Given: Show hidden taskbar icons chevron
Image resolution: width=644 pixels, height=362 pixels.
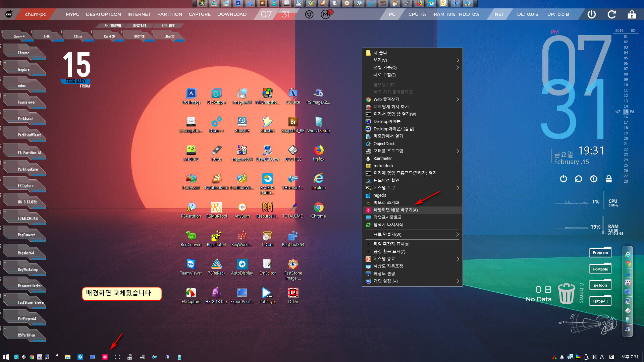Looking at the screenshot, I should tap(57, 355).
